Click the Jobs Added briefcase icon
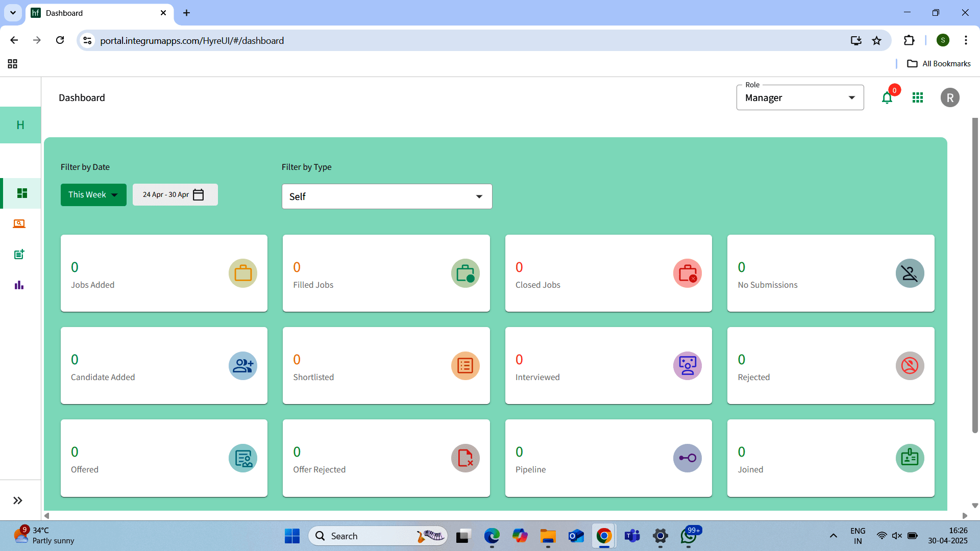Viewport: 980px width, 551px height. [x=243, y=273]
